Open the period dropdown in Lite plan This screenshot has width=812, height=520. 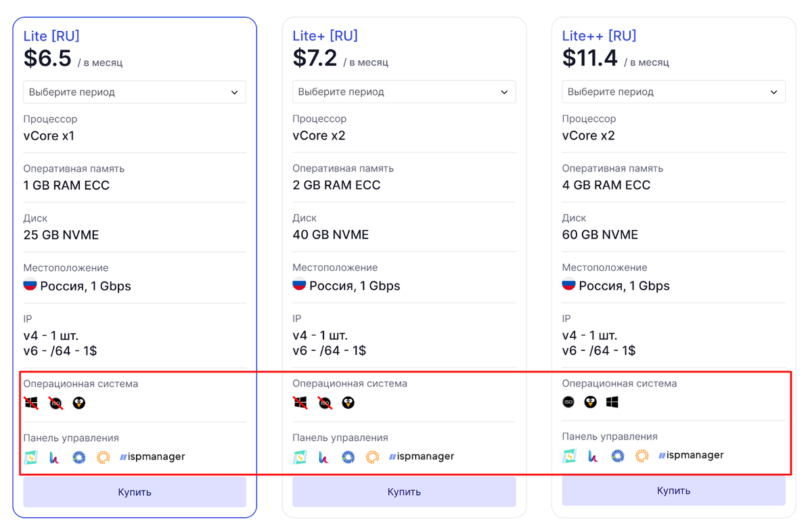click(135, 92)
